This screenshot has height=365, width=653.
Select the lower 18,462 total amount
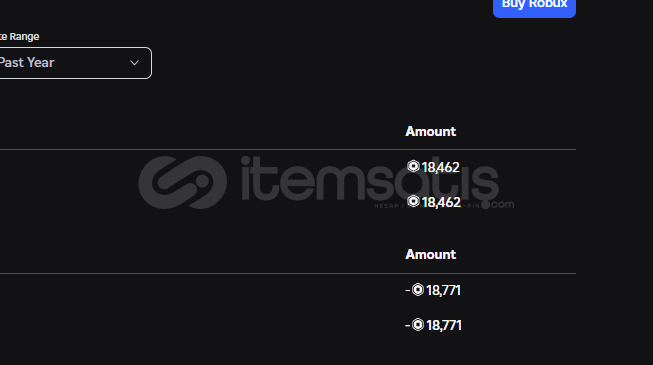pos(441,202)
